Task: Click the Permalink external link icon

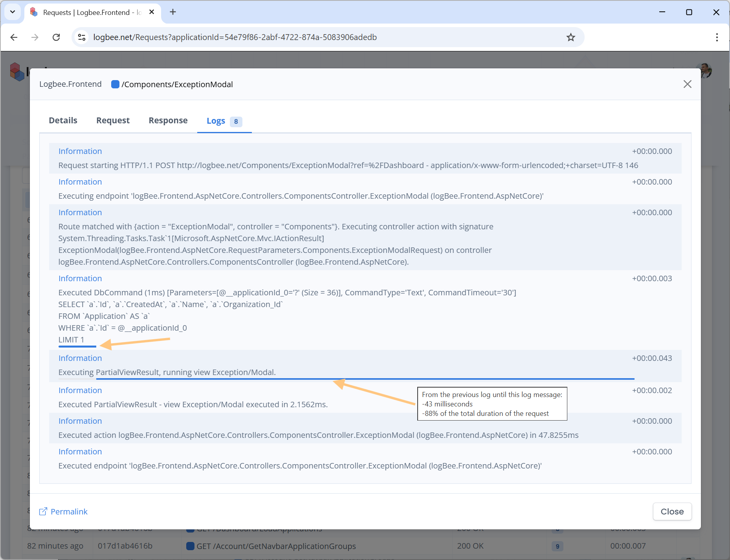Action: tap(43, 511)
